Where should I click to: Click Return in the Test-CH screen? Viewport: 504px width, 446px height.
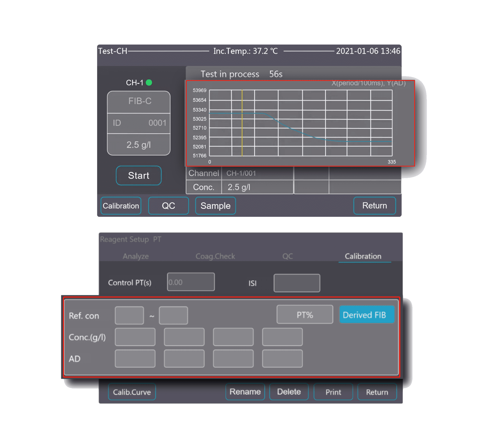(375, 205)
